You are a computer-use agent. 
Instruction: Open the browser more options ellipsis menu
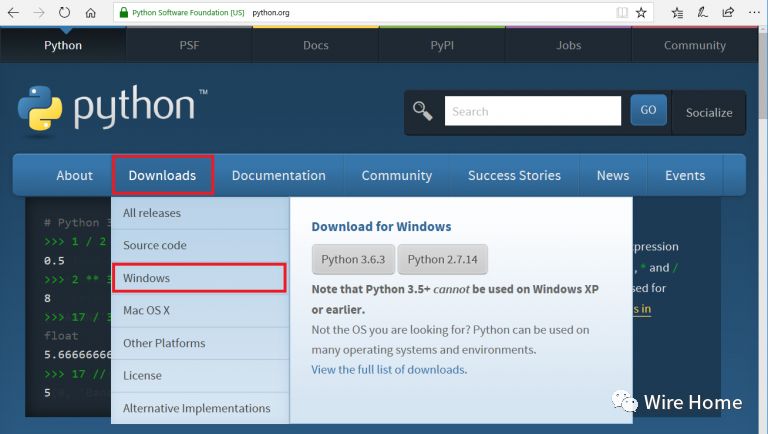[x=754, y=13]
